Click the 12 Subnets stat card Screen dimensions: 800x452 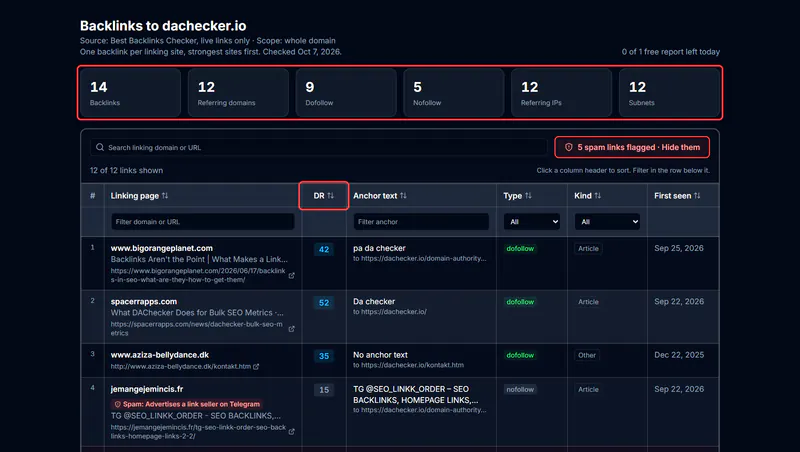point(669,93)
